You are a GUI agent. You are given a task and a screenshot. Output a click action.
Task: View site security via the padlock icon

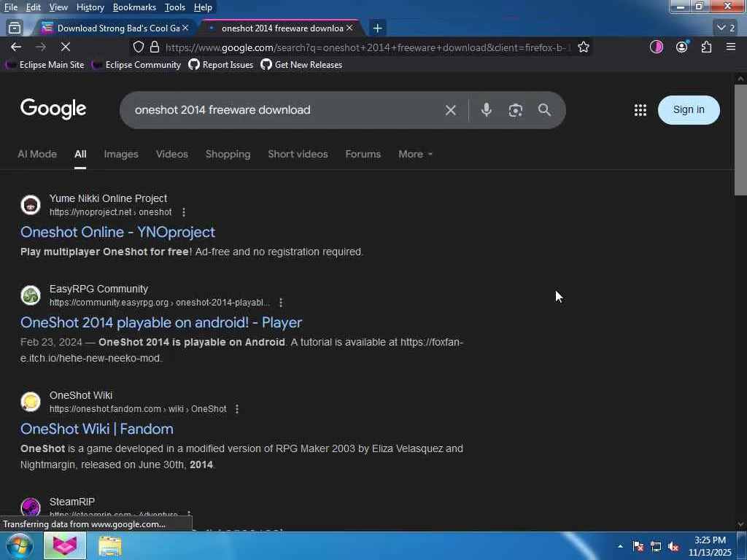[x=155, y=47]
